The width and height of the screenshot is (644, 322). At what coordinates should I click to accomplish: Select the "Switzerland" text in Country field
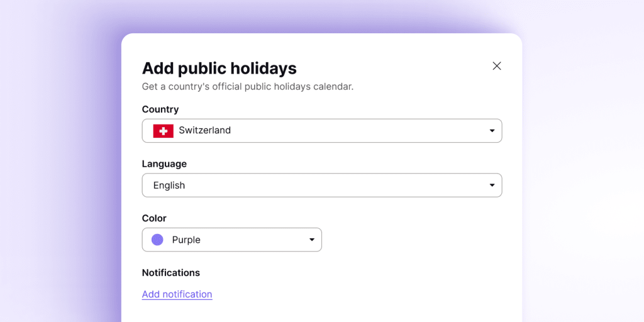pos(204,131)
